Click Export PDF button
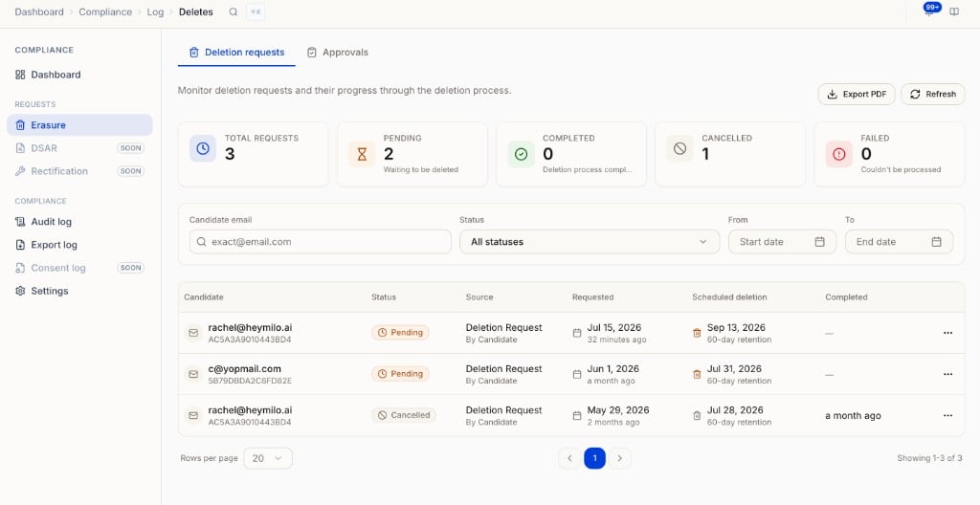Image resolution: width=980 pixels, height=505 pixels. tap(857, 95)
